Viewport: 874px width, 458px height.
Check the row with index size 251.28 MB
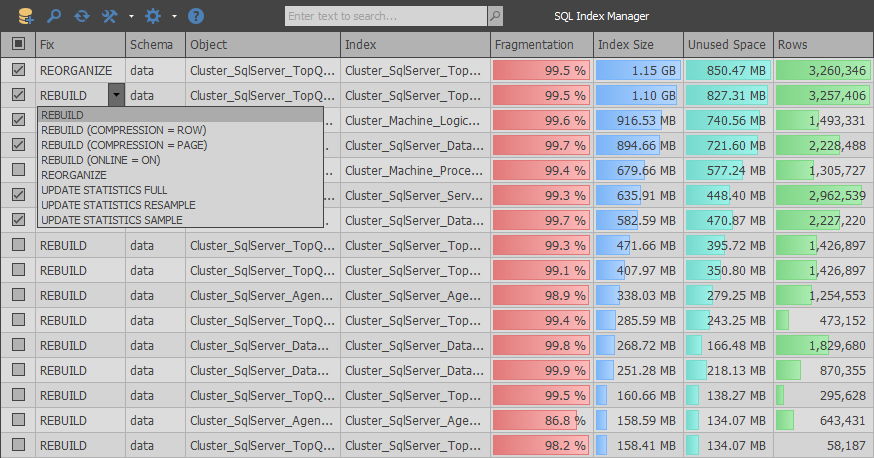coord(18,369)
